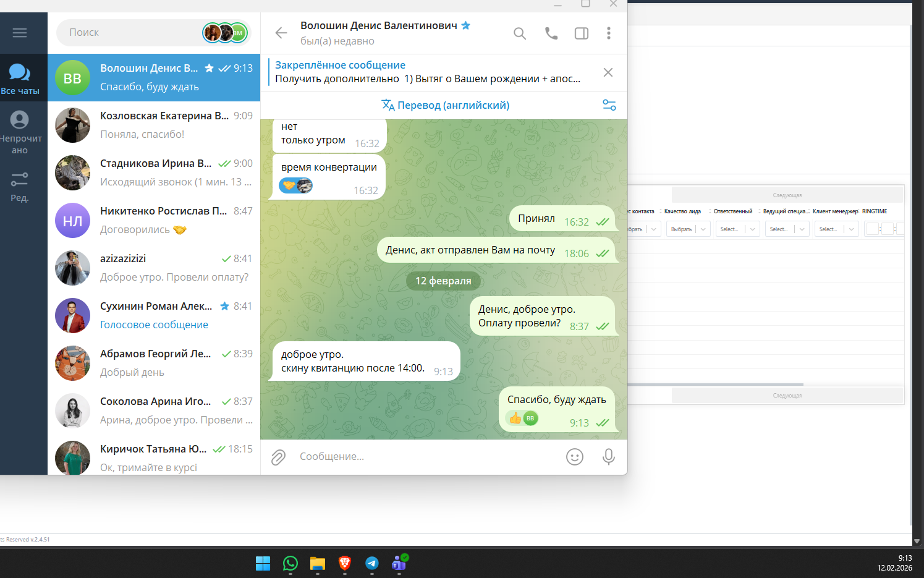Screen dimensions: 924x578
Task: Open the Windows Start menu
Action: (x=263, y=563)
